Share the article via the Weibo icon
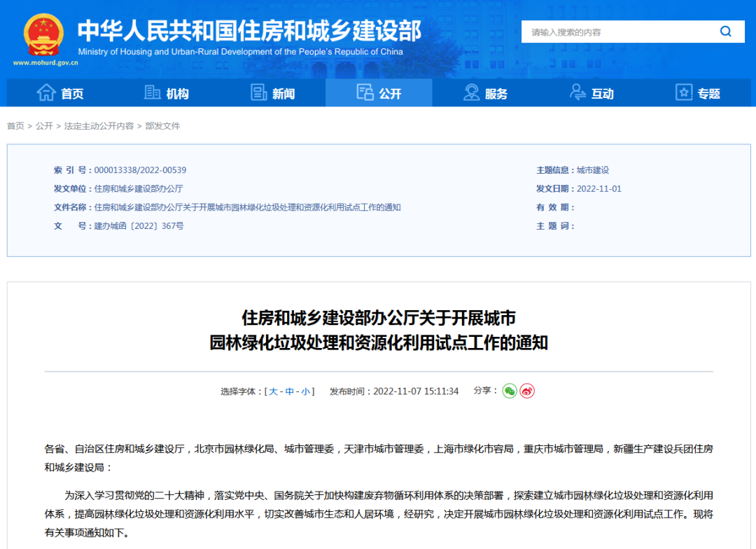 (526, 391)
